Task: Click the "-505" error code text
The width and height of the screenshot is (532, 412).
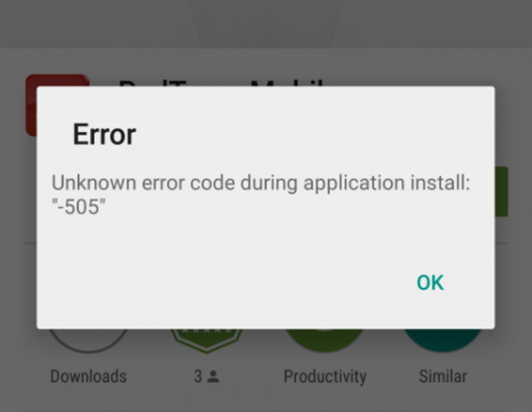Action: point(78,207)
